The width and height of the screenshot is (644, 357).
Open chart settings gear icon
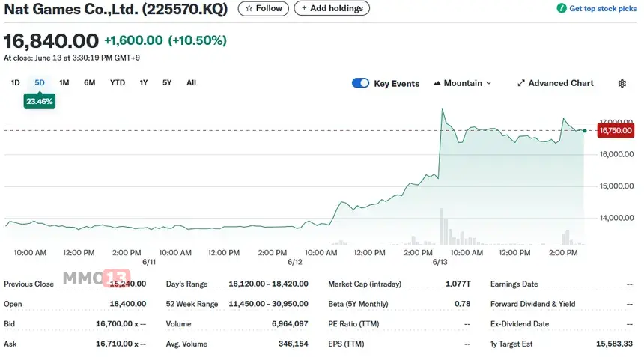point(622,83)
